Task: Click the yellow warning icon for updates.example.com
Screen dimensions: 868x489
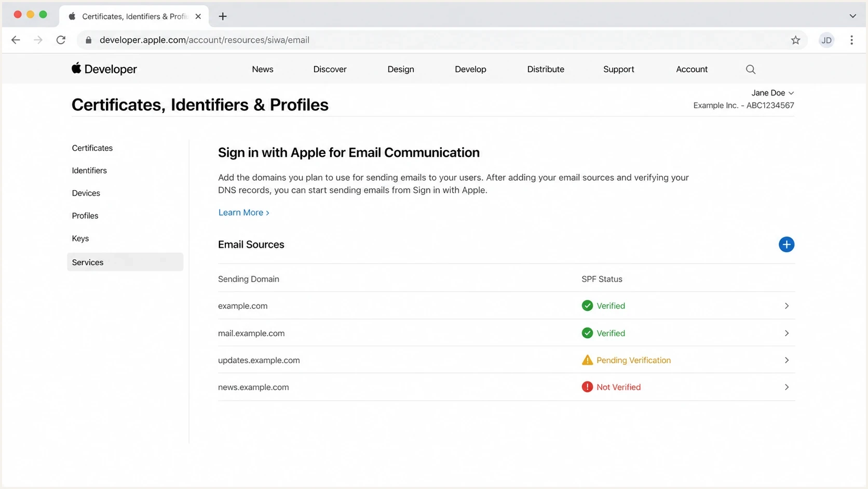Action: [587, 360]
